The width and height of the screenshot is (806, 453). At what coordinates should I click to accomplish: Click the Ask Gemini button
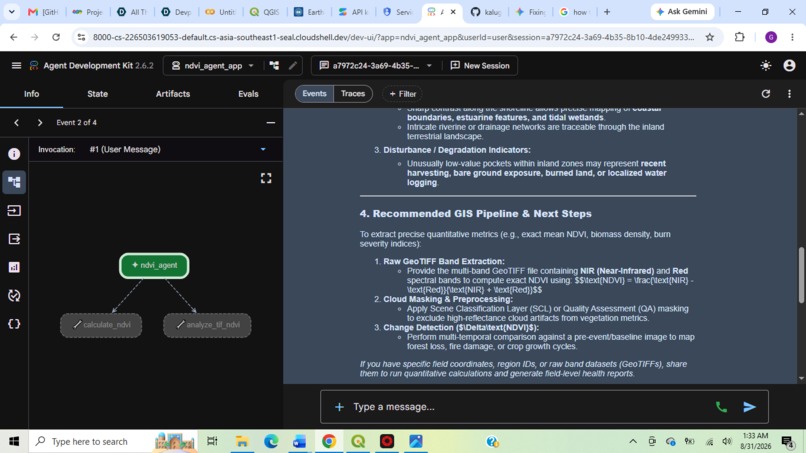coord(682,11)
